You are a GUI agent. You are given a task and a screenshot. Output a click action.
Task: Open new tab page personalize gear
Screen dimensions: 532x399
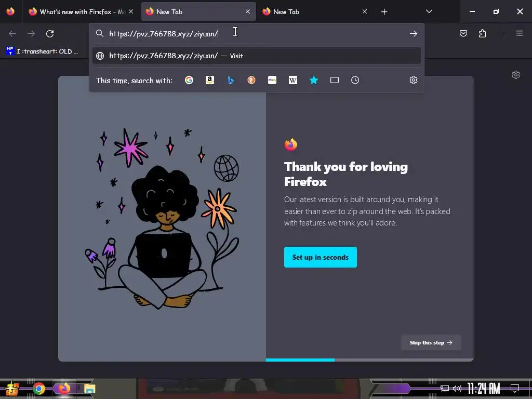pos(516,75)
